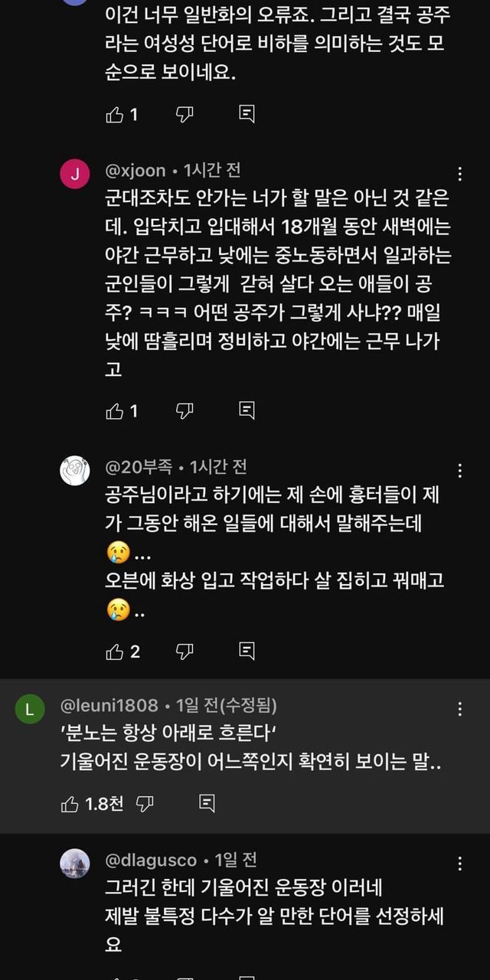The image size is (490, 980).
Task: Tap @dlagusco's profile avatar
Action: [x=75, y=864]
